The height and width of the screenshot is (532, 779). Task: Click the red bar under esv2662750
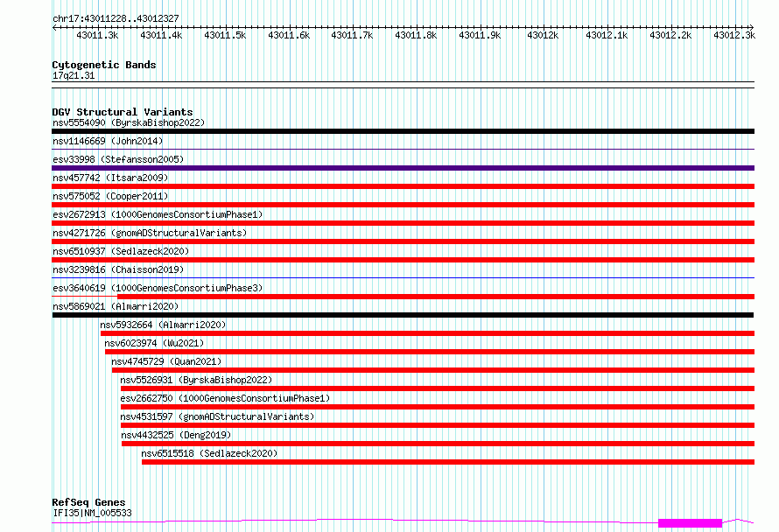437,407
